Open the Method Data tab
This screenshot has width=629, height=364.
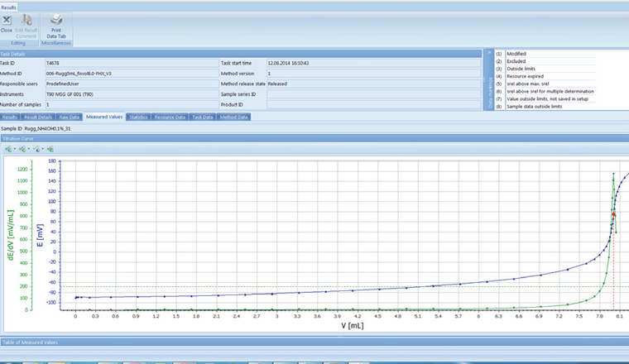233,117
